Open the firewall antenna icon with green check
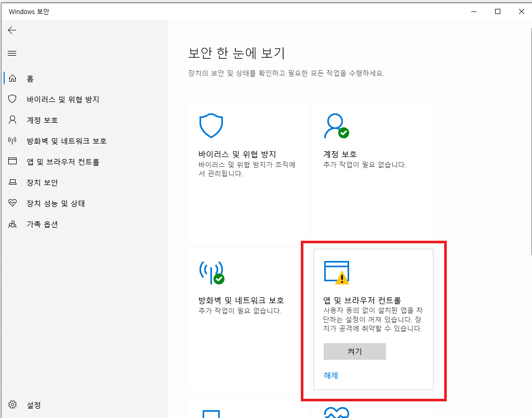Image resolution: width=532 pixels, height=418 pixels. [212, 272]
